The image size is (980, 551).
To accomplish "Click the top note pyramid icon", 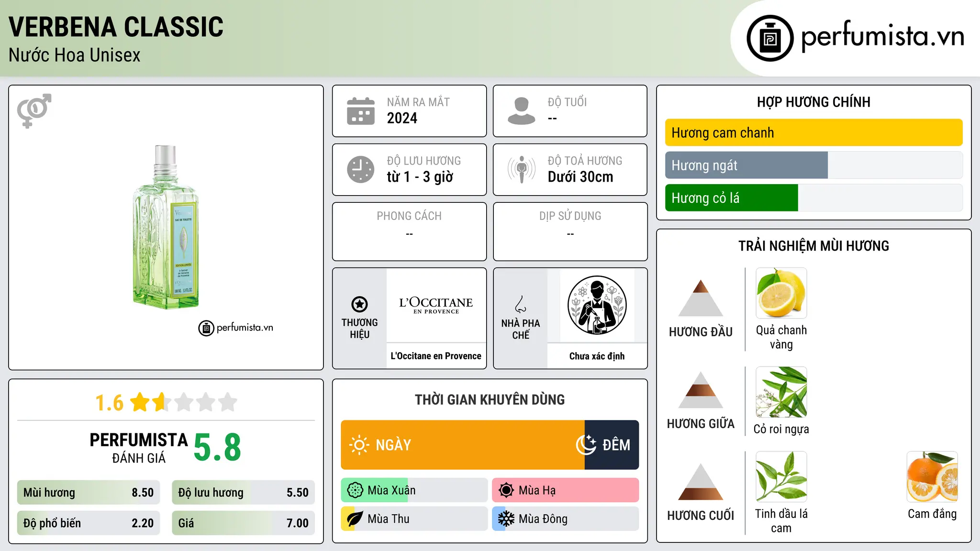I will pyautogui.click(x=701, y=298).
